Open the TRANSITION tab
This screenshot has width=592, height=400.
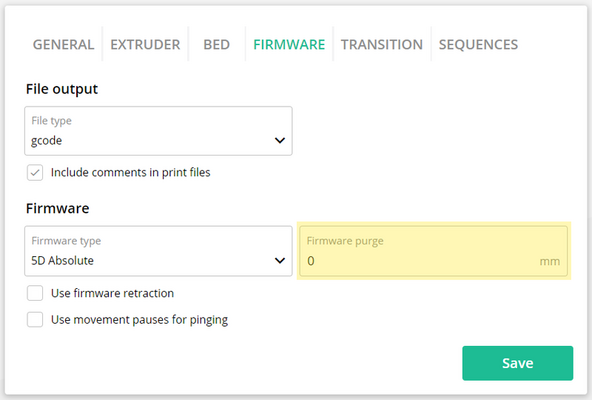click(x=382, y=45)
